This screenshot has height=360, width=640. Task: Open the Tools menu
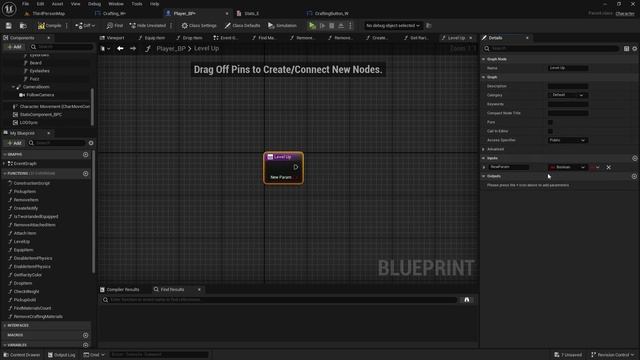coord(137,4)
